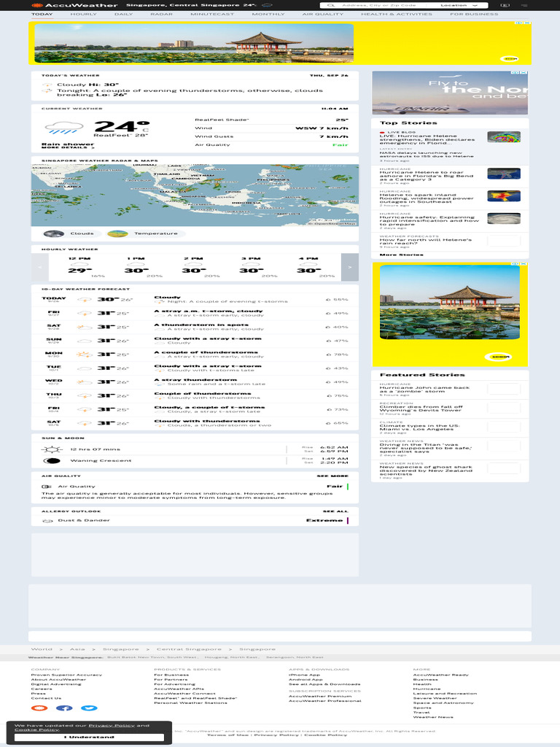Click the ad info icon on top banner
The height and width of the screenshot is (747, 560).
tap(519, 23)
